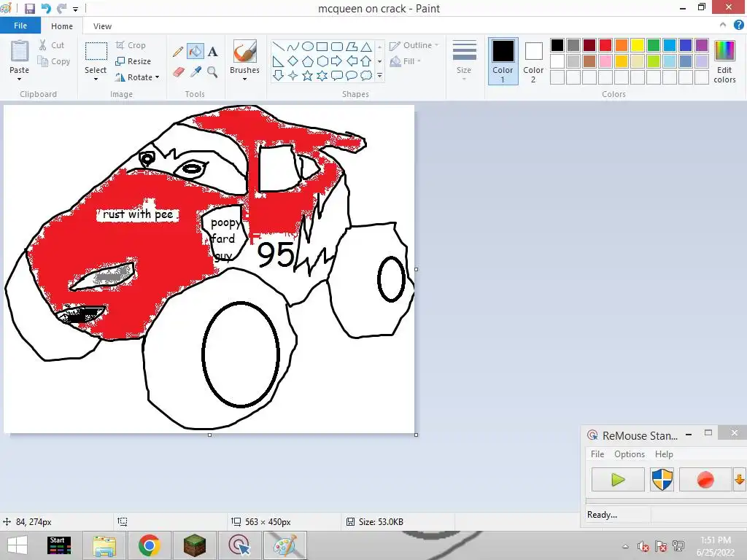This screenshot has height=560, width=747.
Task: Choose the Diamond shape
Action: [293, 61]
